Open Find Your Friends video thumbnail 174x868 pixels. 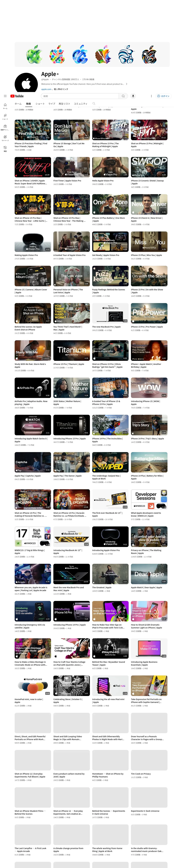click(33, 130)
